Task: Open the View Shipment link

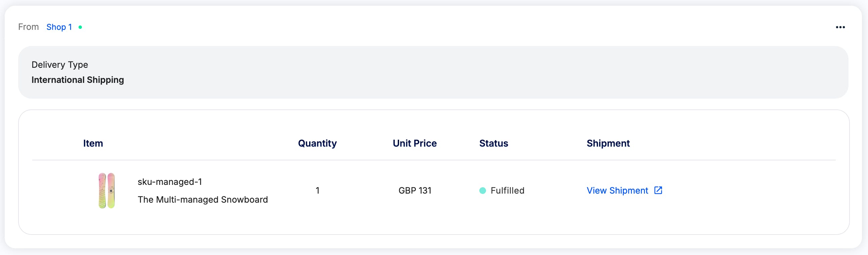Action: [x=617, y=191]
